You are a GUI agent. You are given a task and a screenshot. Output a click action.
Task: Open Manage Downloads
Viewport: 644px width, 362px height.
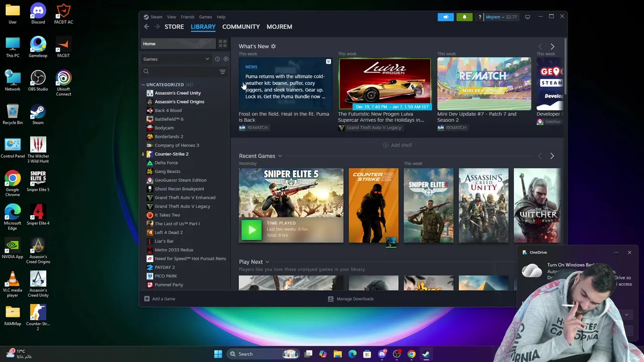pyautogui.click(x=351, y=299)
